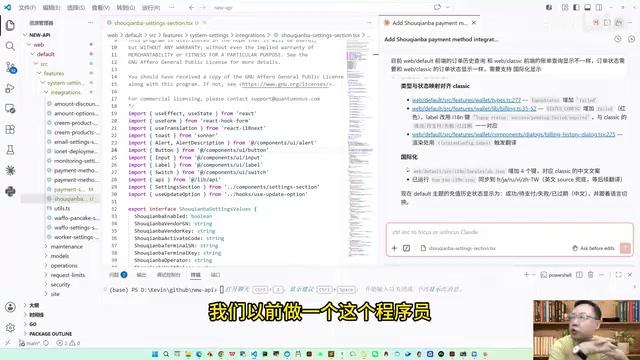
Task: Open chat icon in title bar
Action: coord(438,7)
